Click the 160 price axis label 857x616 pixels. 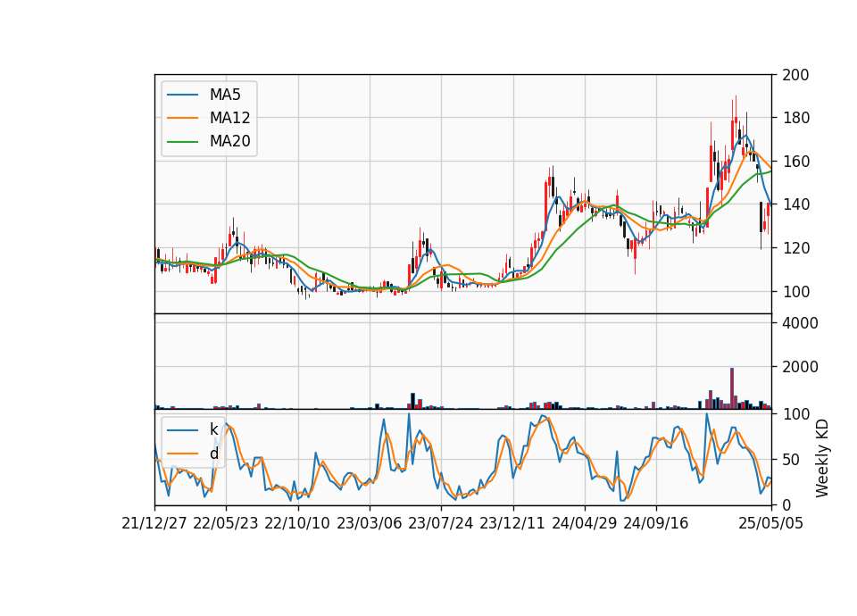(795, 162)
